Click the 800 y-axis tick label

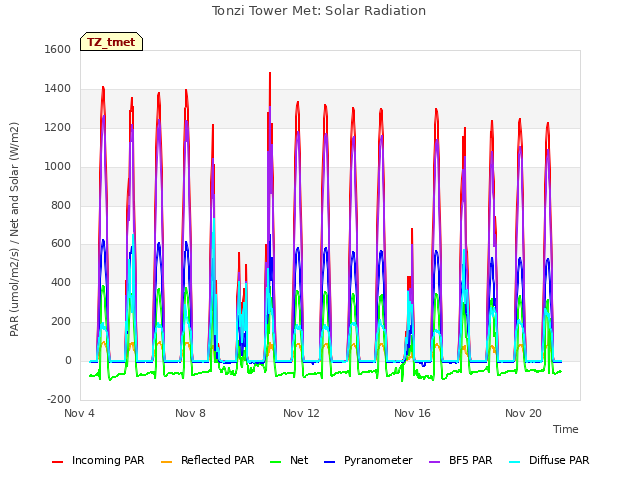[x=61, y=205]
